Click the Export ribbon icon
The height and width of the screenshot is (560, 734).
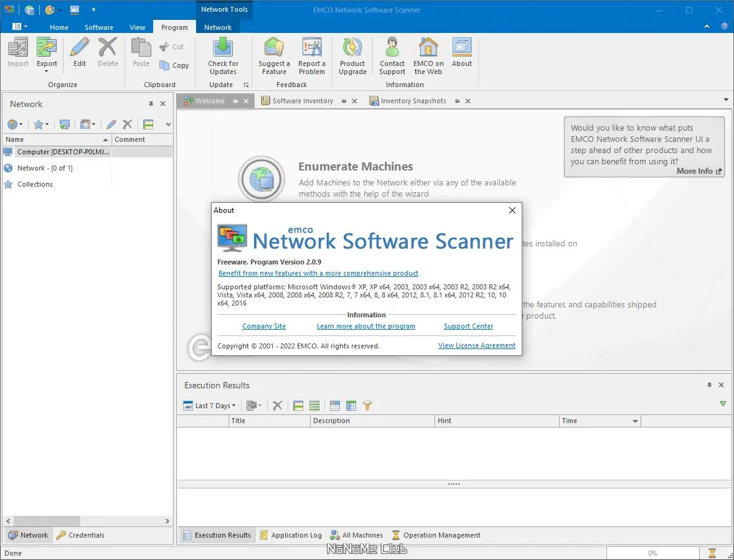coord(47,48)
